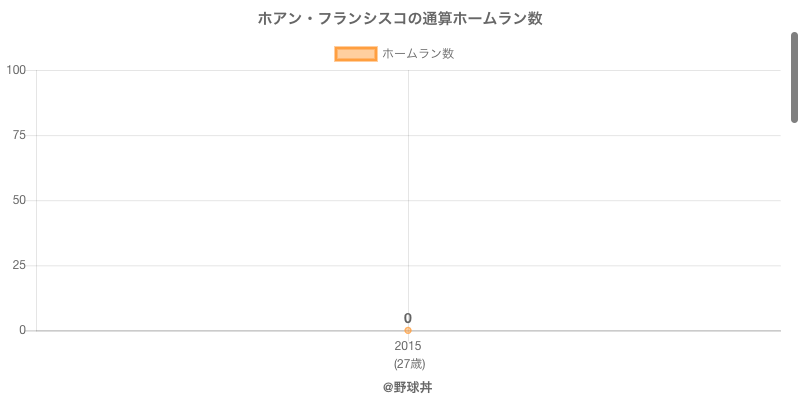Click the @野球丼 credit text

click(x=407, y=387)
